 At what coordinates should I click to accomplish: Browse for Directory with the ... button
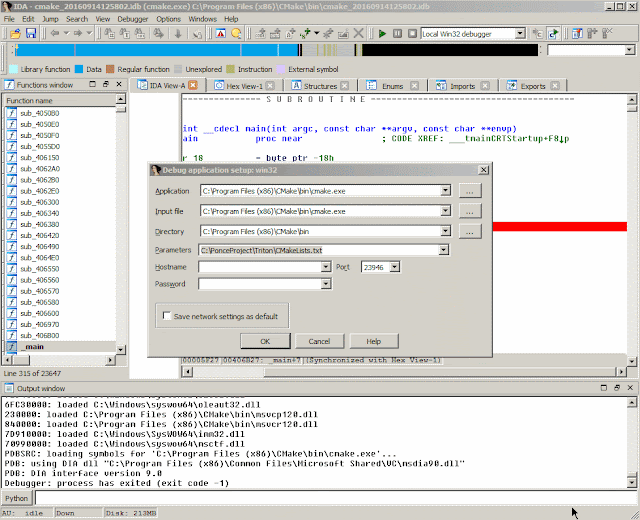click(x=470, y=231)
